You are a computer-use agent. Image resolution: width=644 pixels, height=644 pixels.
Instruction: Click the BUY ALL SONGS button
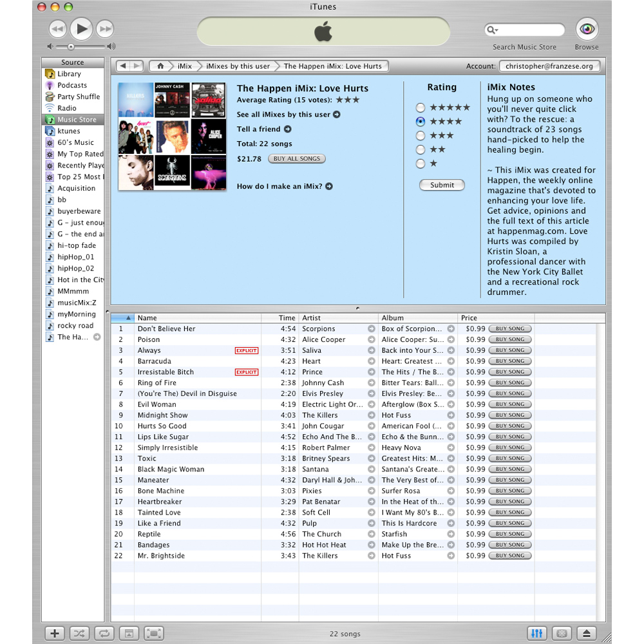(296, 159)
